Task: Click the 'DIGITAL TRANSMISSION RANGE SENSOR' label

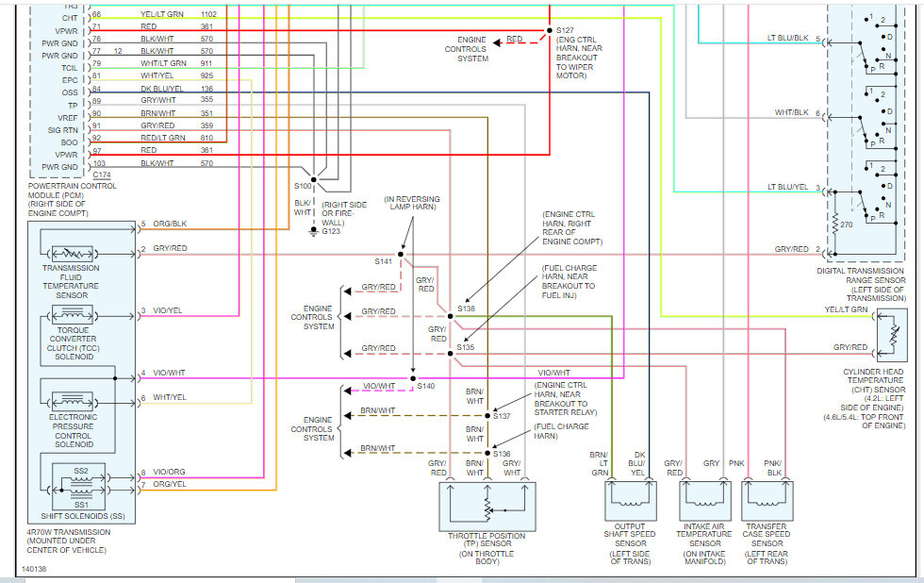Action: 860,275
